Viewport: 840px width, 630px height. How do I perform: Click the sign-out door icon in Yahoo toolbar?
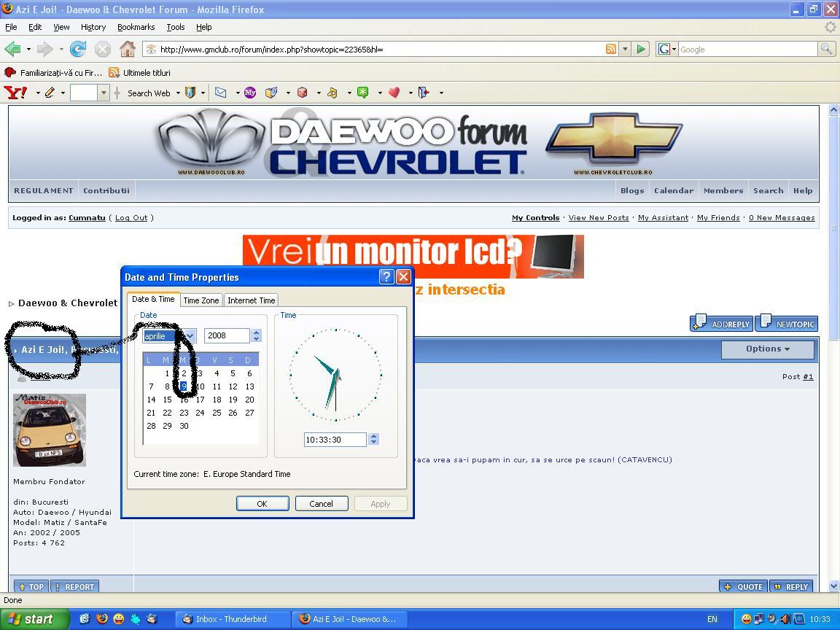click(x=424, y=93)
